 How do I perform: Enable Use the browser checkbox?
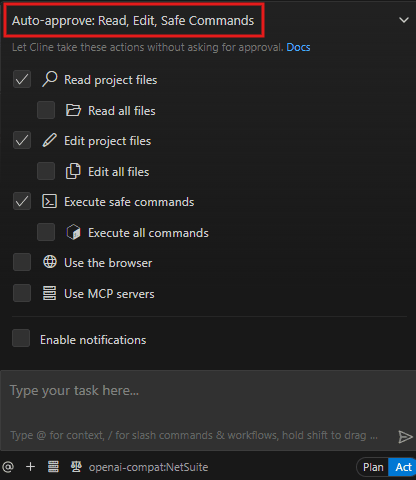[22, 262]
